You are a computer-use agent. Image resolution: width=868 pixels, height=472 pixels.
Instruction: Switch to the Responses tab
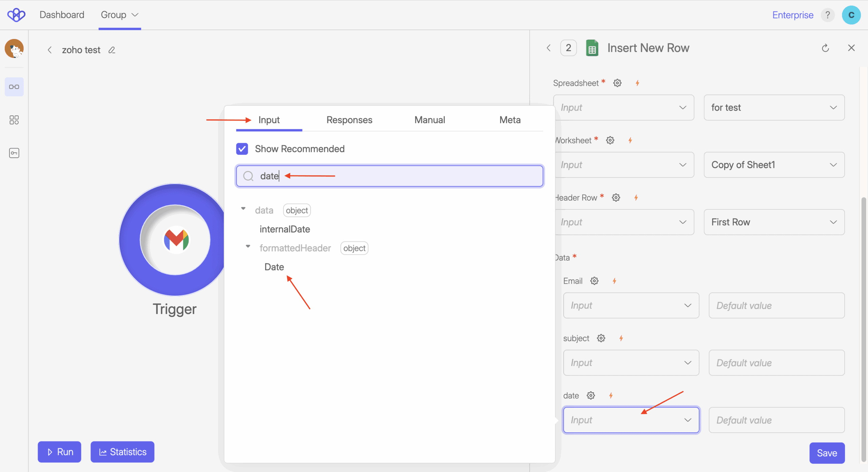(x=349, y=120)
